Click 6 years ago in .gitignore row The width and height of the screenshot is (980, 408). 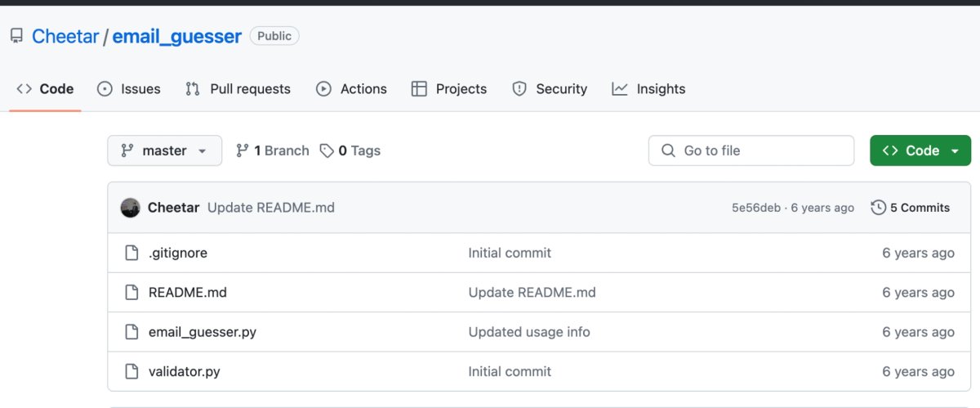coord(918,253)
